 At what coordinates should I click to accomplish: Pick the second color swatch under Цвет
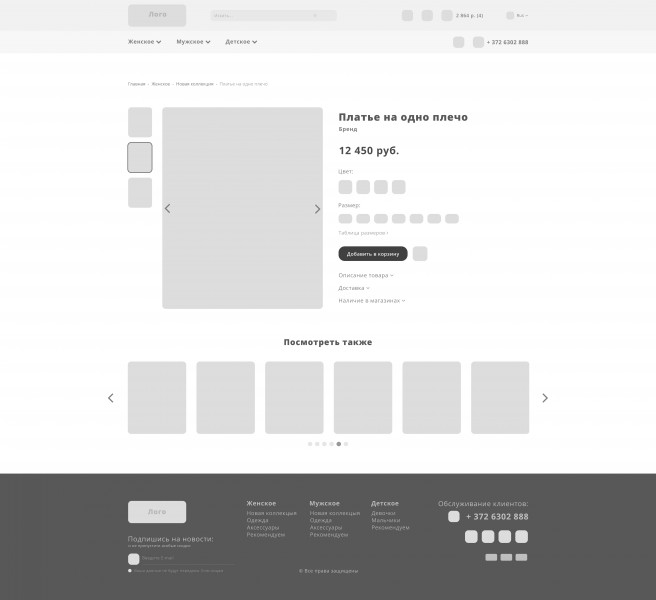363,187
